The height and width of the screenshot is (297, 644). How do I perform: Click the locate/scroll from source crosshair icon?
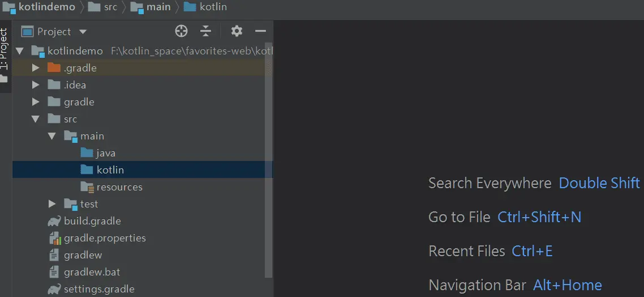pos(181,31)
